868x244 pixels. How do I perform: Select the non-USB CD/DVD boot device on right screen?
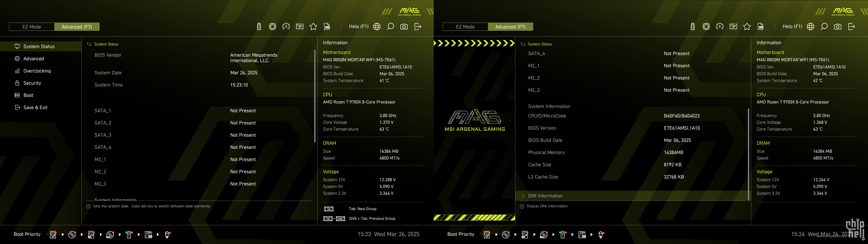tap(506, 235)
